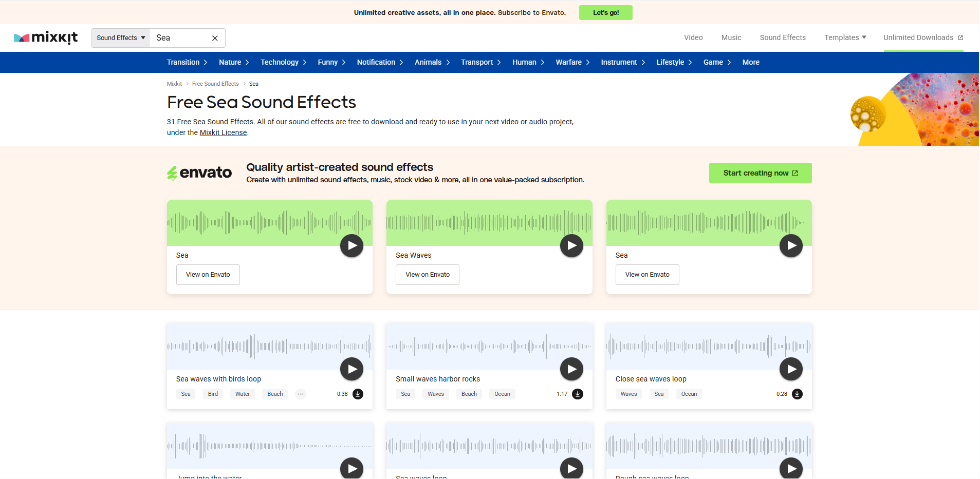
Task: Click the Envato logo in the banner
Action: (199, 173)
